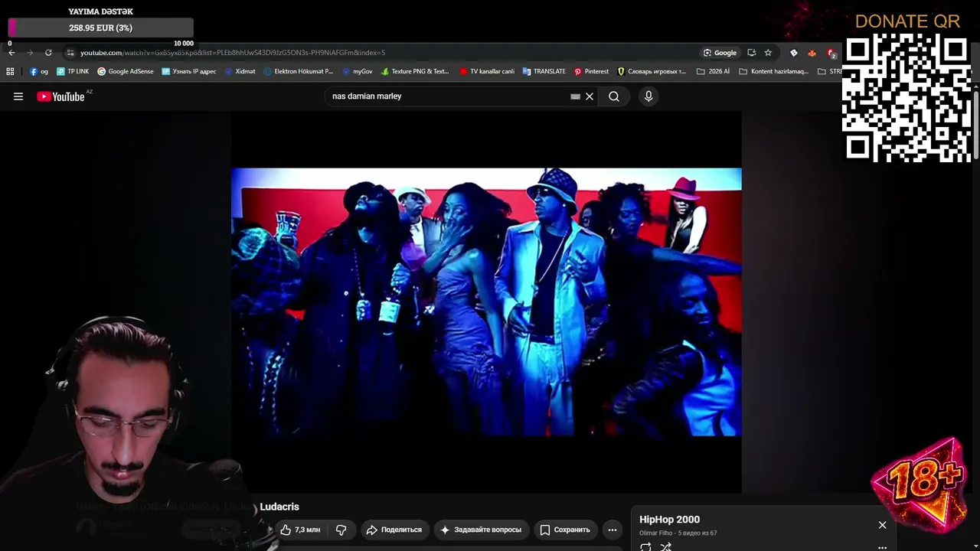Open the Узнать IP адрес bookmark
The image size is (980, 551).
coord(189,71)
